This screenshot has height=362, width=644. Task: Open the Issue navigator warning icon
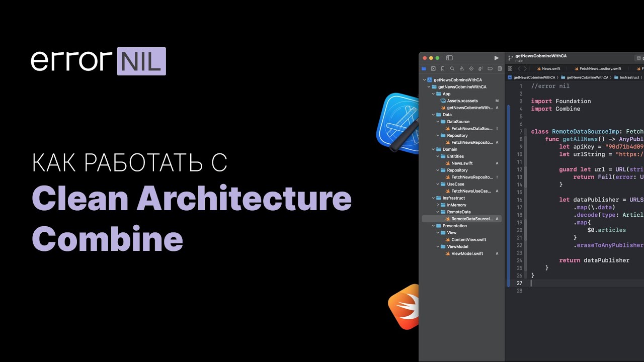point(462,69)
